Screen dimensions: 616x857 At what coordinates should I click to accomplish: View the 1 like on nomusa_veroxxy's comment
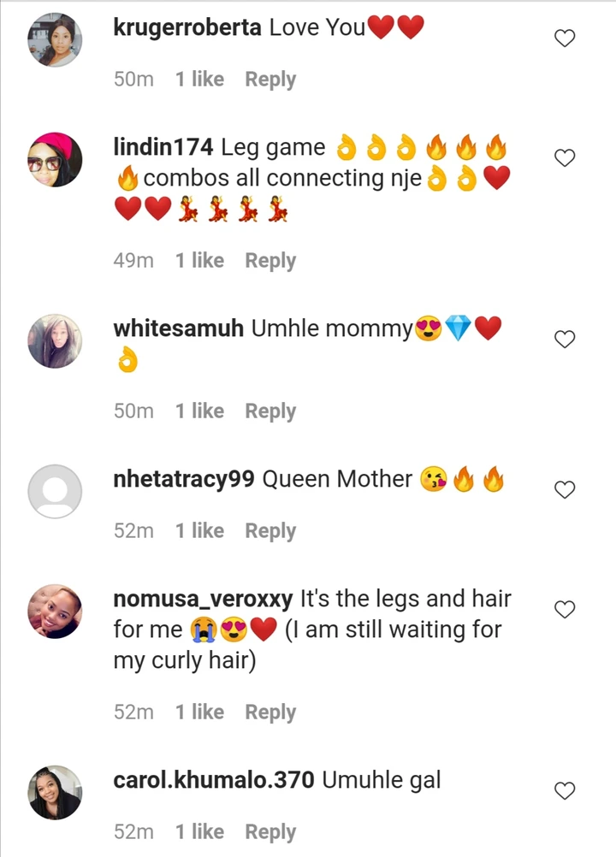[199, 712]
